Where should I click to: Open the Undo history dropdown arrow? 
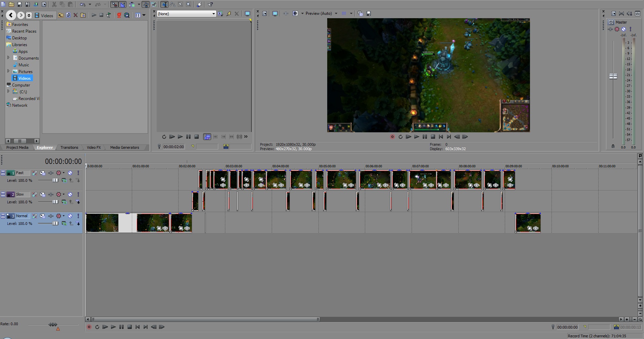click(x=90, y=4)
